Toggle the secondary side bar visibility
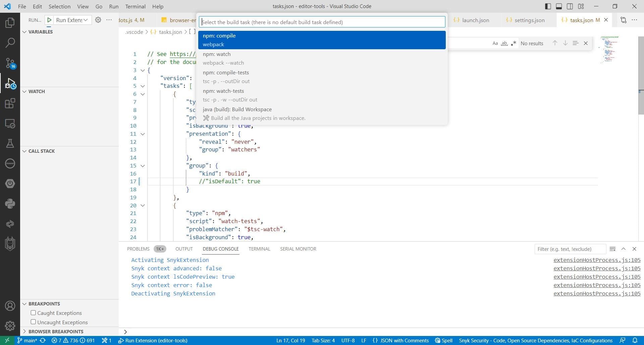The image size is (644, 345). [x=570, y=6]
